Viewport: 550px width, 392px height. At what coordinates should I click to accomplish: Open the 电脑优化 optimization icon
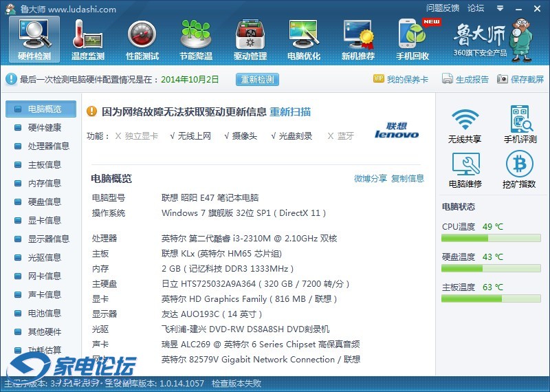(x=304, y=39)
